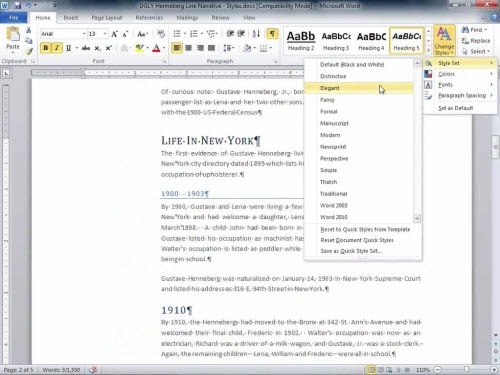This screenshot has width=500, height=375.
Task: Click the Shrink Font icon
Action: (125, 34)
